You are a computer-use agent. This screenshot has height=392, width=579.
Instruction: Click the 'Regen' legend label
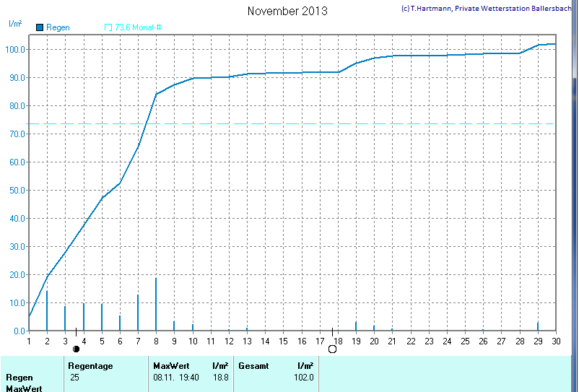click(x=58, y=27)
